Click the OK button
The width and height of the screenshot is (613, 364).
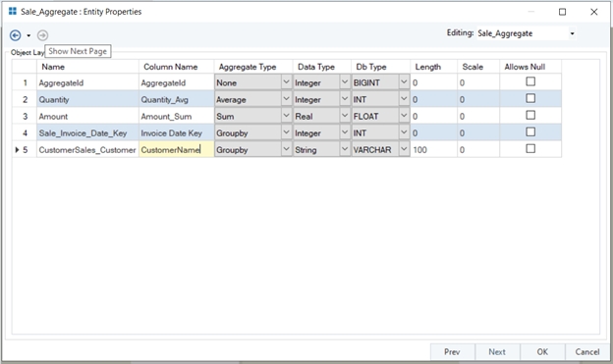pos(542,352)
